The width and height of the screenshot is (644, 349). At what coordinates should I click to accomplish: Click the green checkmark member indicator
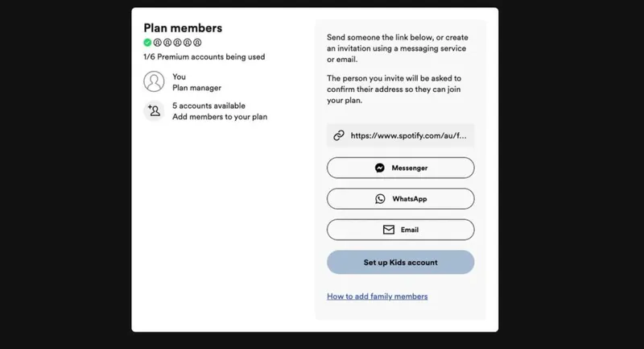point(147,43)
